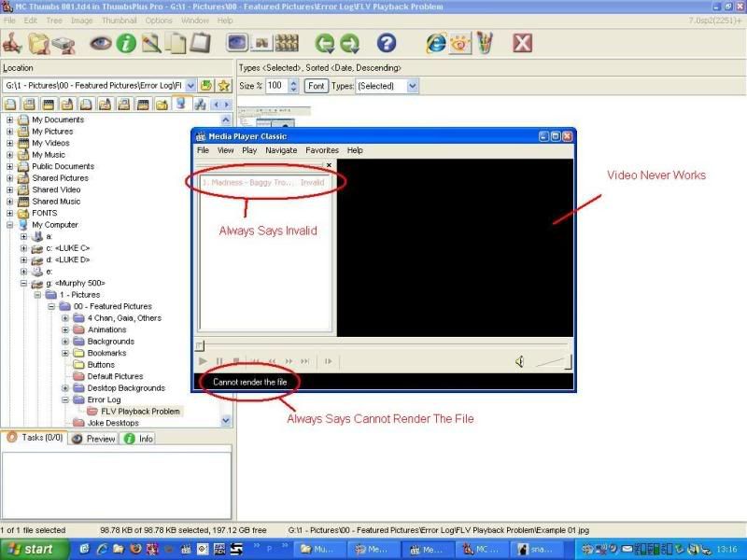747x560 pixels.
Task: Click the yellow star favorites icon beside Location
Action: click(224, 86)
